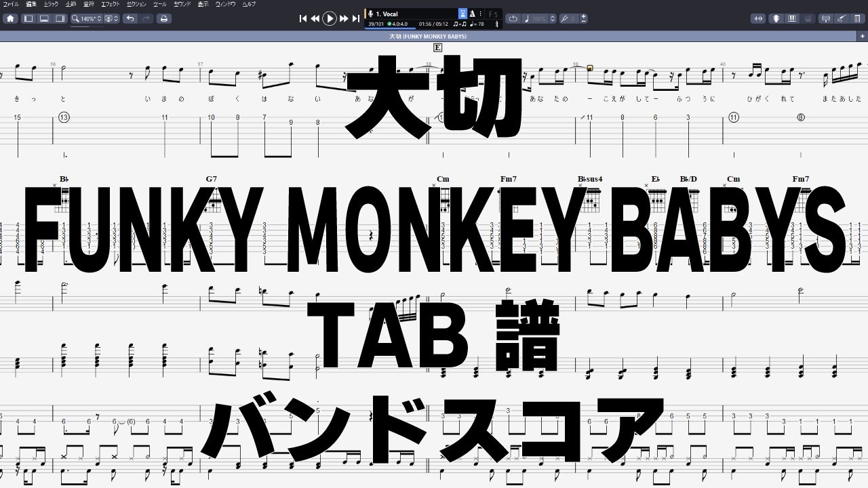Viewport: 868px width, 488px height.
Task: Open the digital tuner
Action: 825,18
